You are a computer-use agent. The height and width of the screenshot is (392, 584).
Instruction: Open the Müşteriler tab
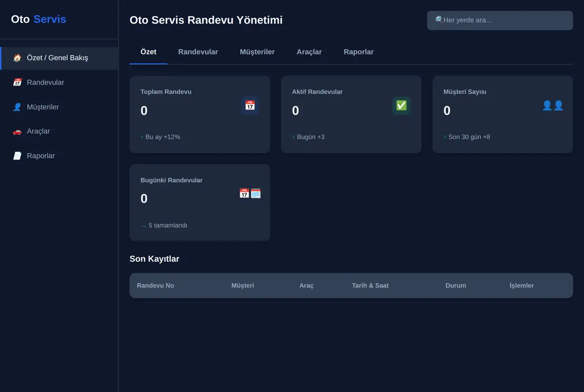point(257,52)
